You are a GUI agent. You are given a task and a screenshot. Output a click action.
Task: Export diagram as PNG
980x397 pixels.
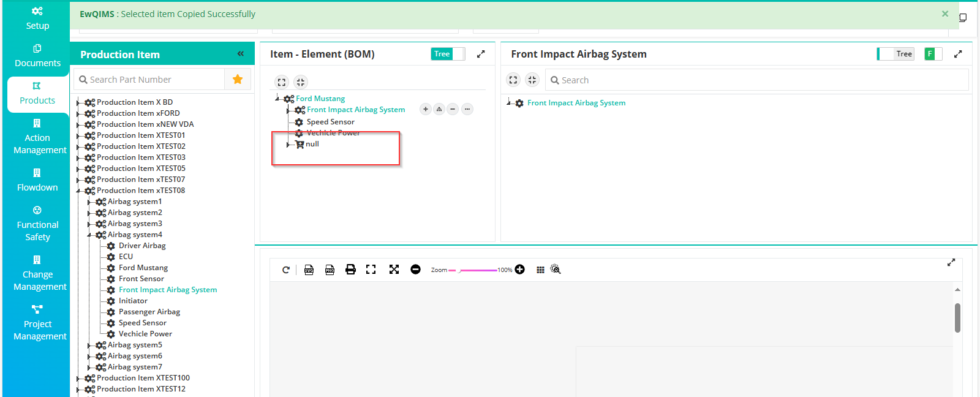tap(330, 270)
